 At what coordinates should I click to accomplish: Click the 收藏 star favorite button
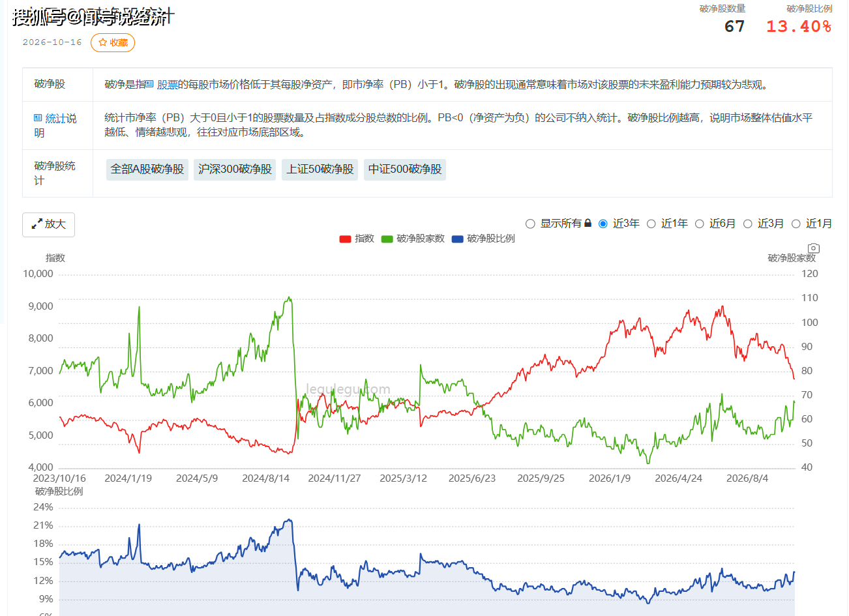[x=113, y=42]
